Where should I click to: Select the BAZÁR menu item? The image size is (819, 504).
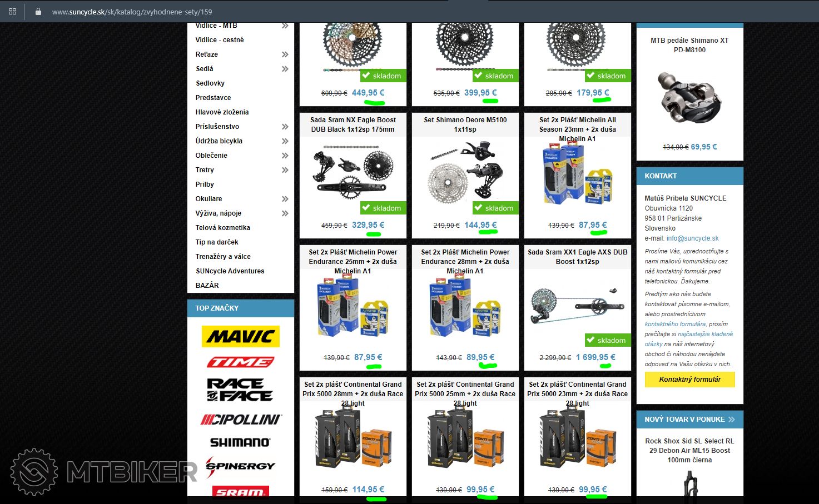tap(207, 286)
